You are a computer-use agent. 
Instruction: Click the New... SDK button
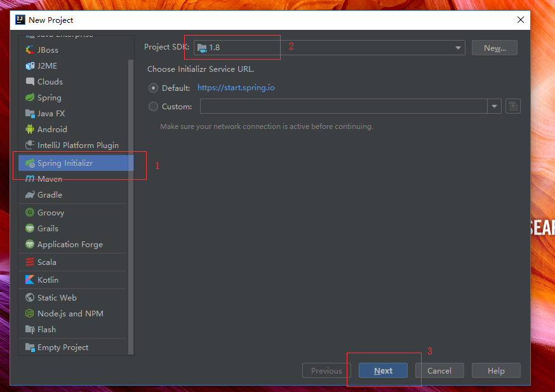495,48
